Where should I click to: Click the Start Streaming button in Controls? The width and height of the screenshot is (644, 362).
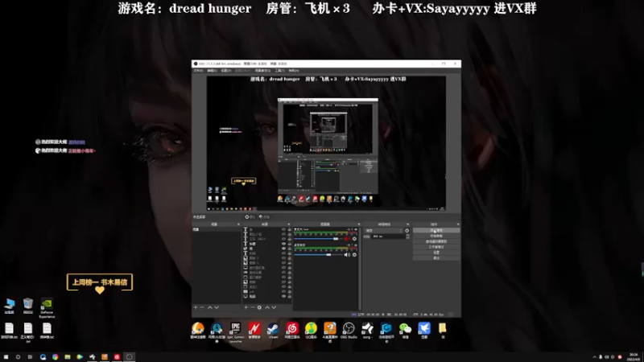coord(436,231)
